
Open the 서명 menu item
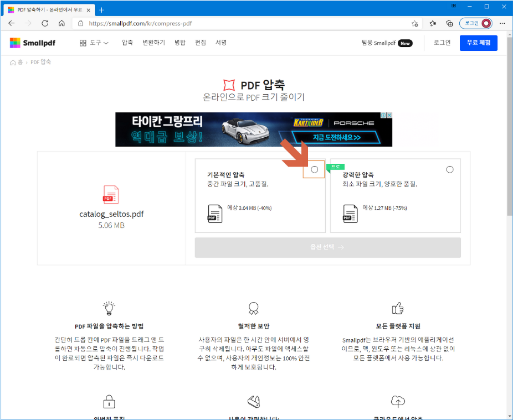coord(221,43)
